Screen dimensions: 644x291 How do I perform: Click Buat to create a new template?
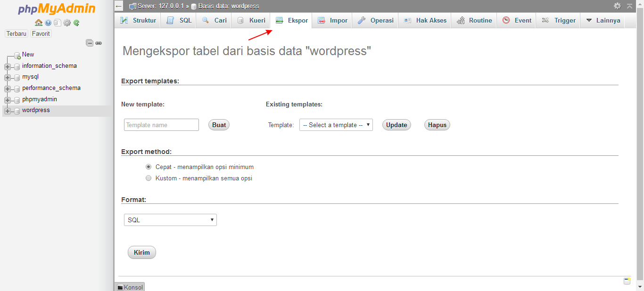point(218,125)
